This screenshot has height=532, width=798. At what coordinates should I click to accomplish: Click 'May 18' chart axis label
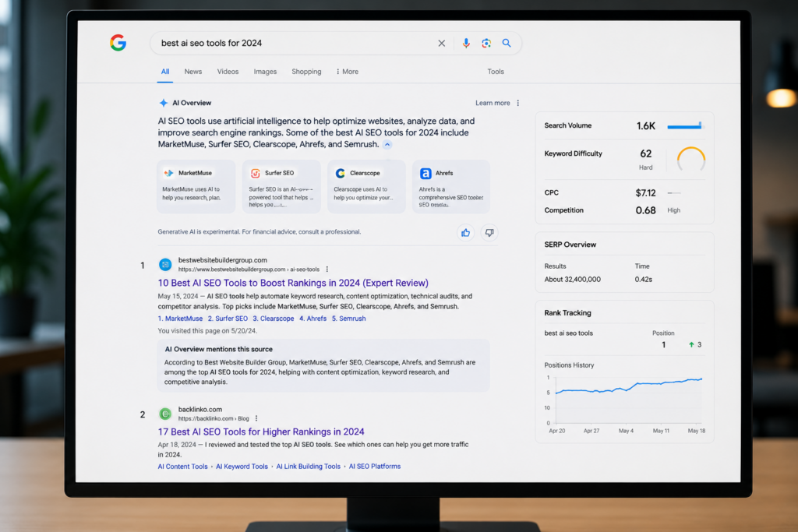697,431
